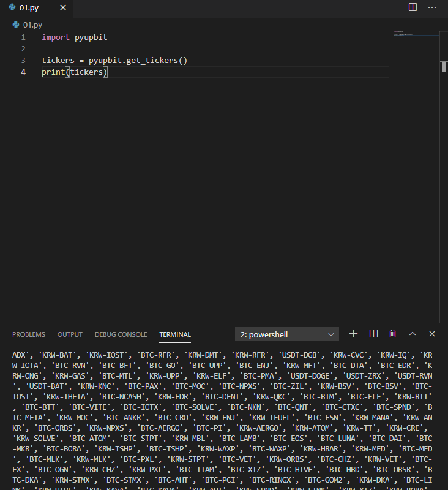Open the More Actions ellipsis menu
The image size is (448, 490).
432,7
